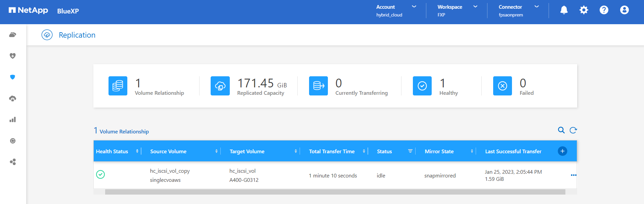Click the Volume Relationship database icon
644x204 pixels.
(x=118, y=86)
